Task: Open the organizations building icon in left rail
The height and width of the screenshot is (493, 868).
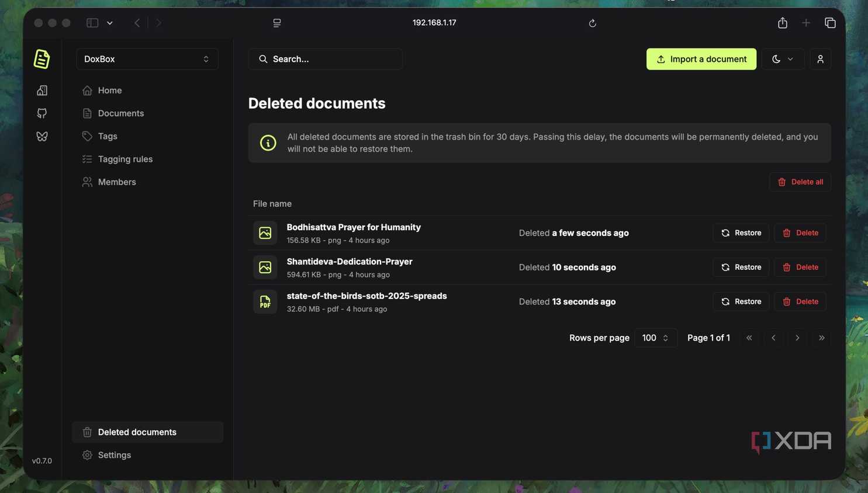Action: click(42, 91)
